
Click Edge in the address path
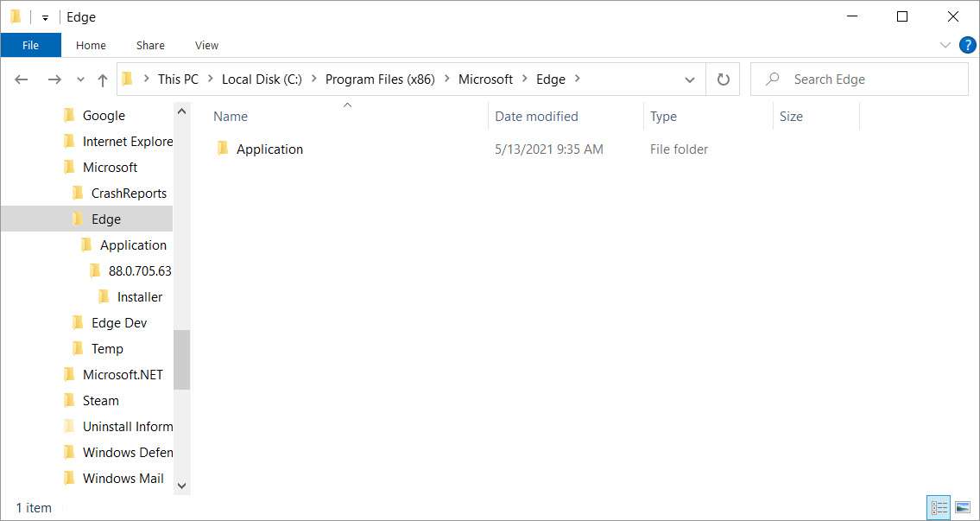551,79
